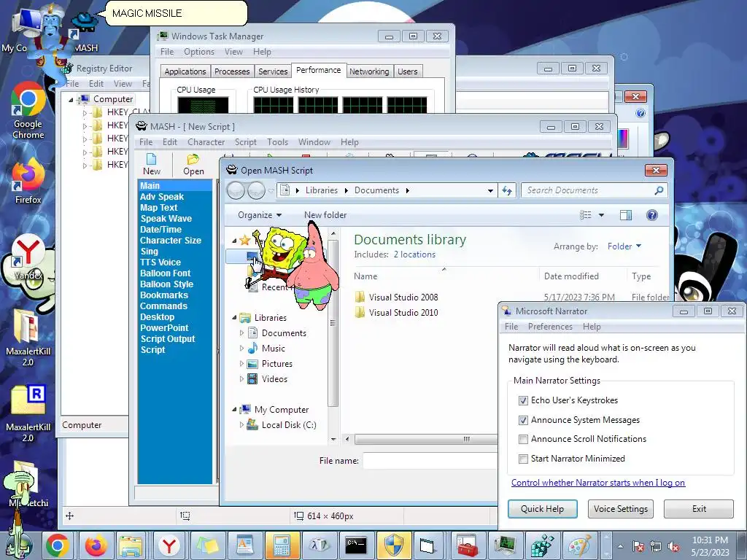Open Windows Explorer from the taskbar
Screen dimensions: 747x560
coord(131,545)
